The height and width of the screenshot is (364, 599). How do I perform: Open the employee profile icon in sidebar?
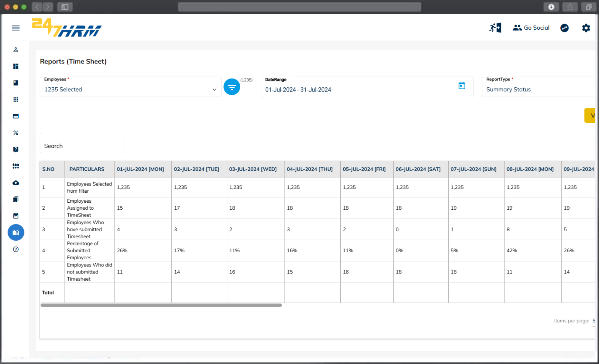pos(15,50)
